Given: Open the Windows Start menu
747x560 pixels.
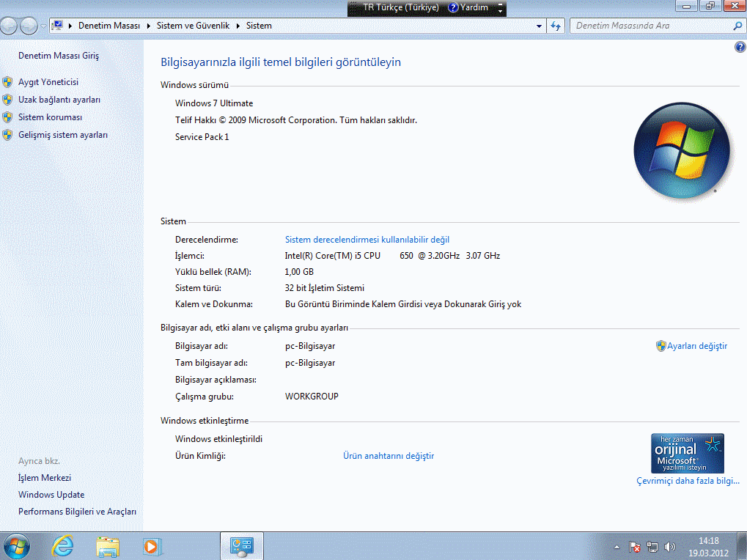Looking at the screenshot, I should pos(16,546).
